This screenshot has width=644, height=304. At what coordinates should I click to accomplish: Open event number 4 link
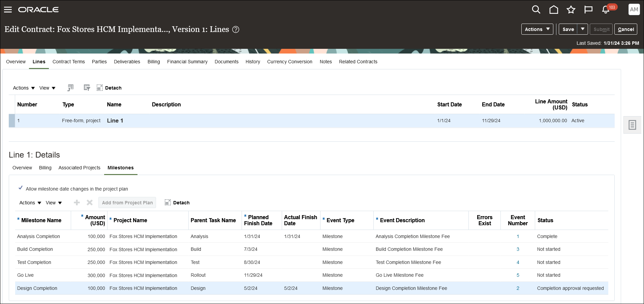[x=518, y=262]
